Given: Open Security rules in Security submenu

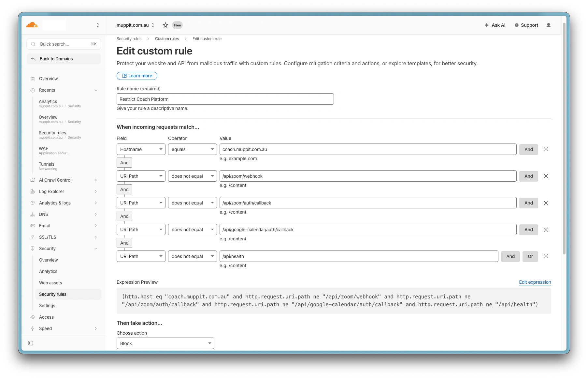Looking at the screenshot, I should [x=53, y=294].
